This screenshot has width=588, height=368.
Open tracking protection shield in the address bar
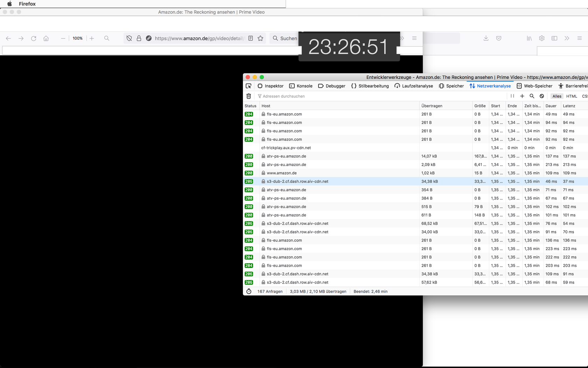pyautogui.click(x=129, y=38)
